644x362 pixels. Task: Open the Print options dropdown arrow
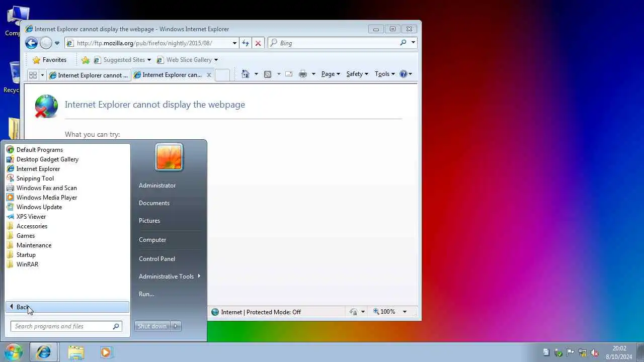click(x=313, y=74)
